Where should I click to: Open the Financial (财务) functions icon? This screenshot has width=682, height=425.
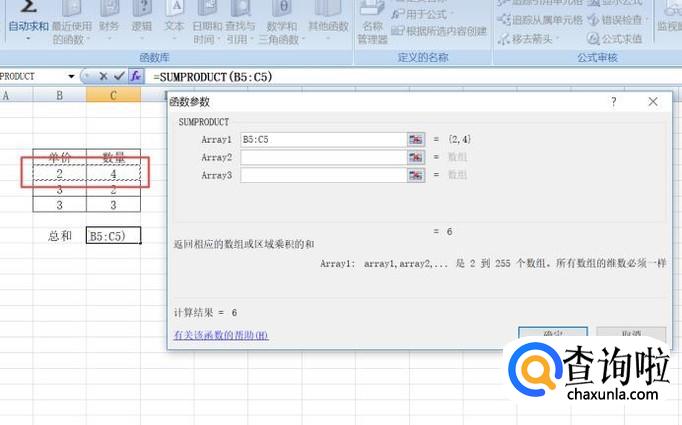coord(110,10)
